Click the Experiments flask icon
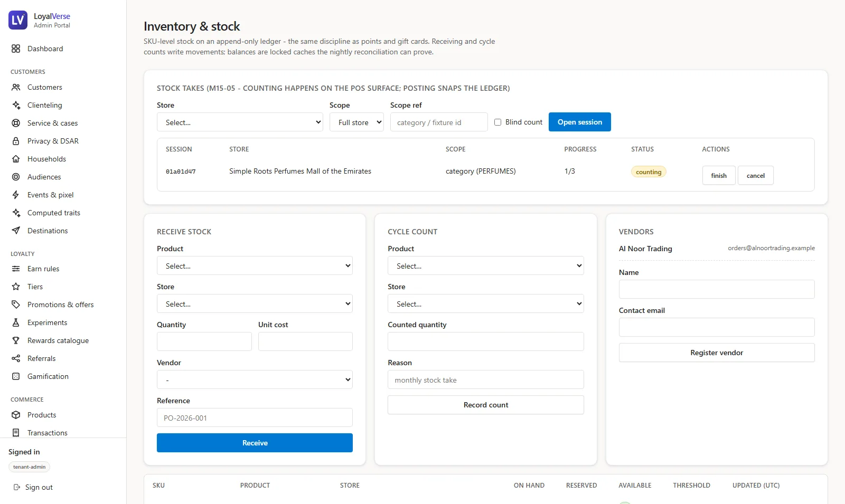The height and width of the screenshot is (504, 845). 16,322
